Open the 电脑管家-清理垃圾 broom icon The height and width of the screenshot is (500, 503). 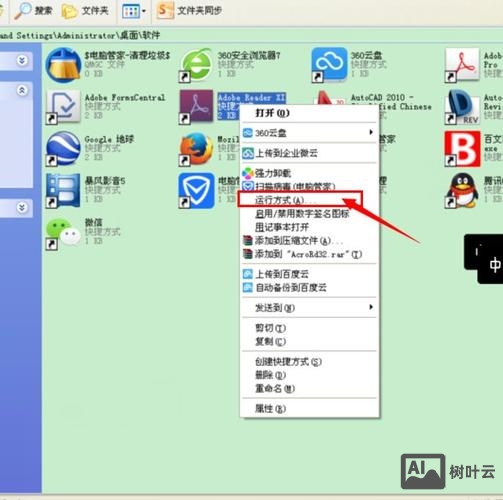point(63,65)
